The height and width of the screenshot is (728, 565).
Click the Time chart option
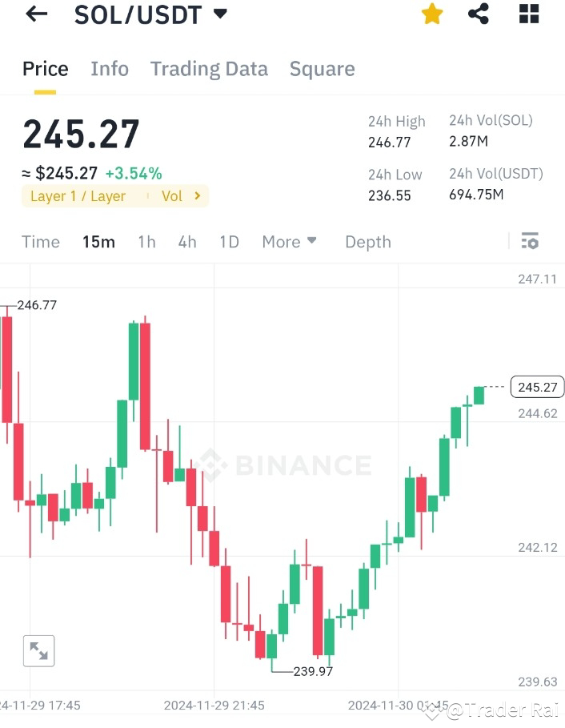pos(40,241)
